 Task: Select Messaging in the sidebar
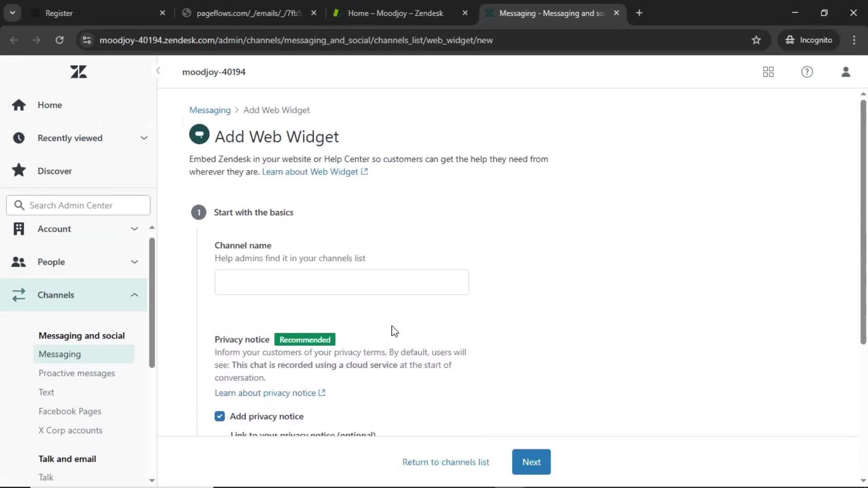84,354
